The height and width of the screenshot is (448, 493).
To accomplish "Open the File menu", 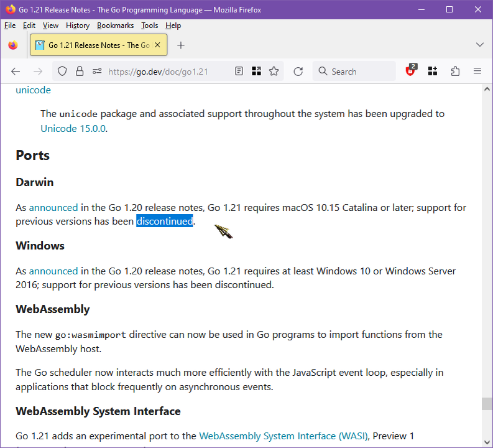I will point(10,26).
